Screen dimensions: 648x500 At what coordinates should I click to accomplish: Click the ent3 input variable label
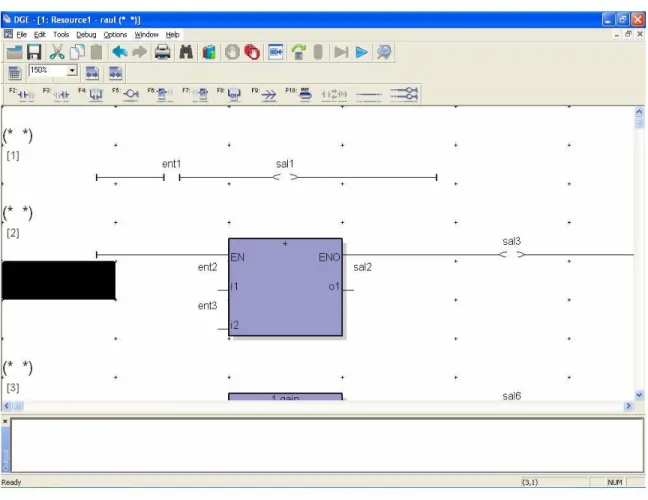click(207, 306)
